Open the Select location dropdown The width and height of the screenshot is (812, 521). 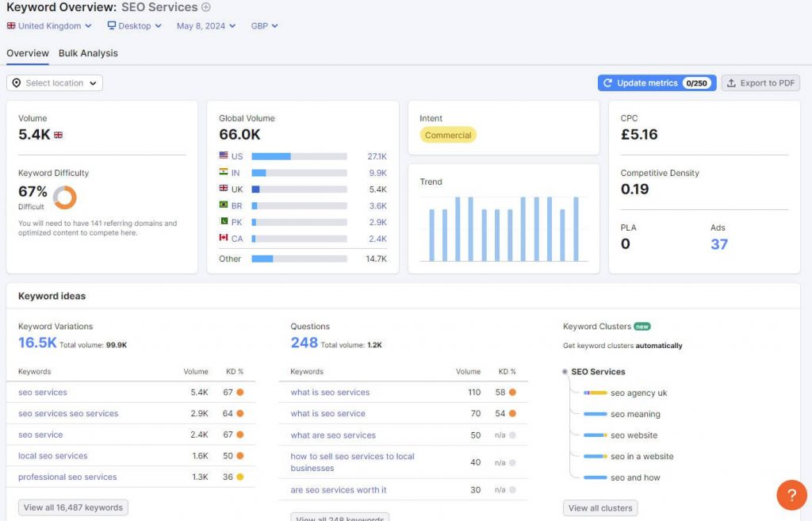[x=55, y=83]
